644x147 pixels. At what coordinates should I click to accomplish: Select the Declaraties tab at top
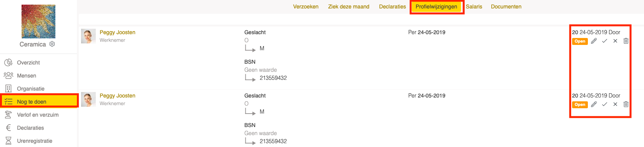[392, 7]
